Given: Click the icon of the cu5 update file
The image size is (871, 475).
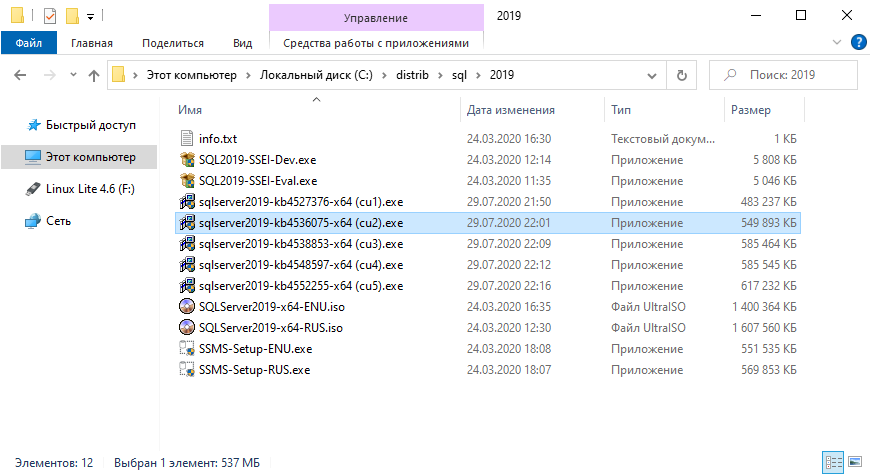Looking at the screenshot, I should [187, 286].
